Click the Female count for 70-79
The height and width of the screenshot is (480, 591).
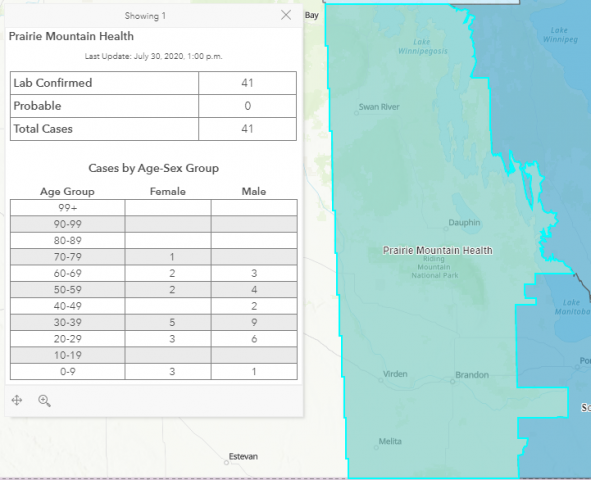tap(172, 257)
